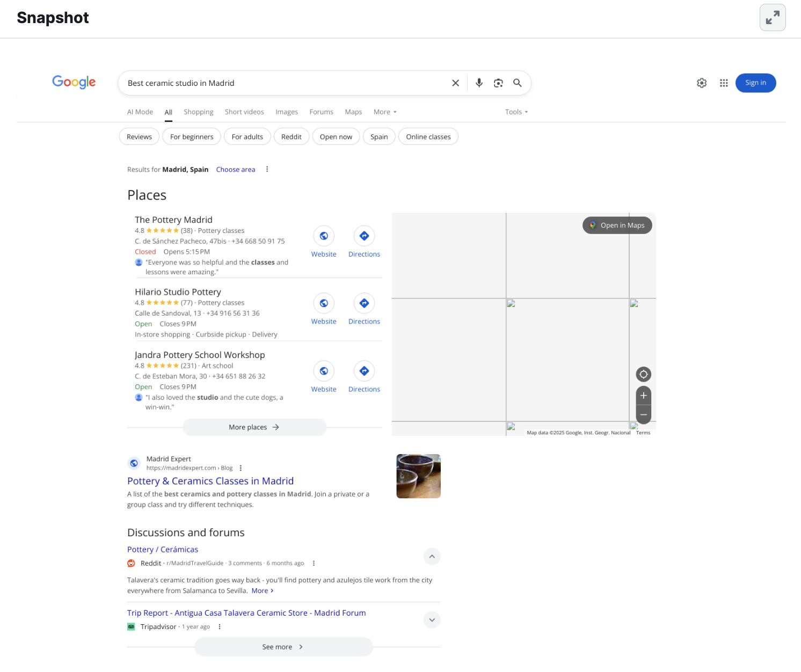Viewport: 801px width, 672px height.
Task: Get Directions icon for The Pottery Madrid
Action: 364,236
